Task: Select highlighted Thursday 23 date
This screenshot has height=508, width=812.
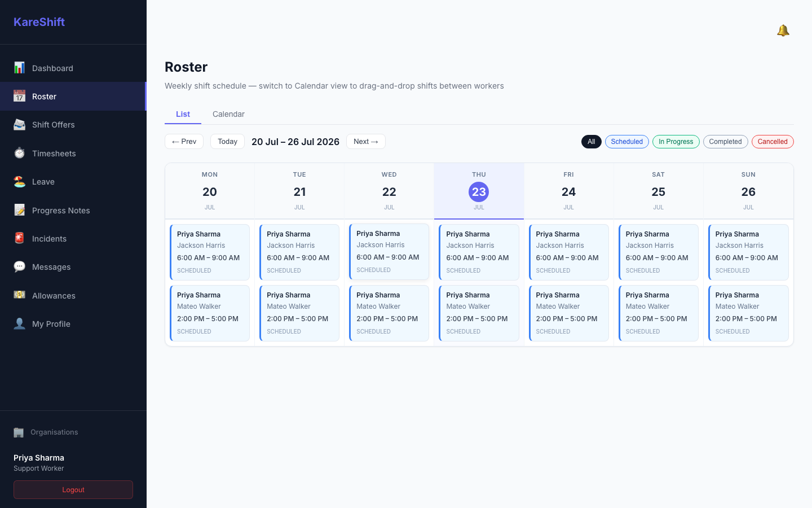Action: tap(479, 192)
